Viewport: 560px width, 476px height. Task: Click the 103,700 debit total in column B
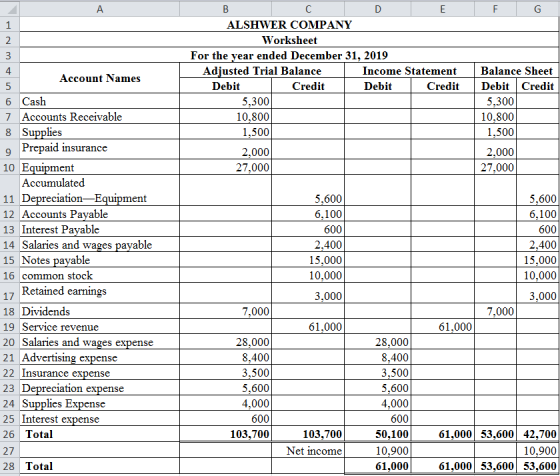pos(225,434)
